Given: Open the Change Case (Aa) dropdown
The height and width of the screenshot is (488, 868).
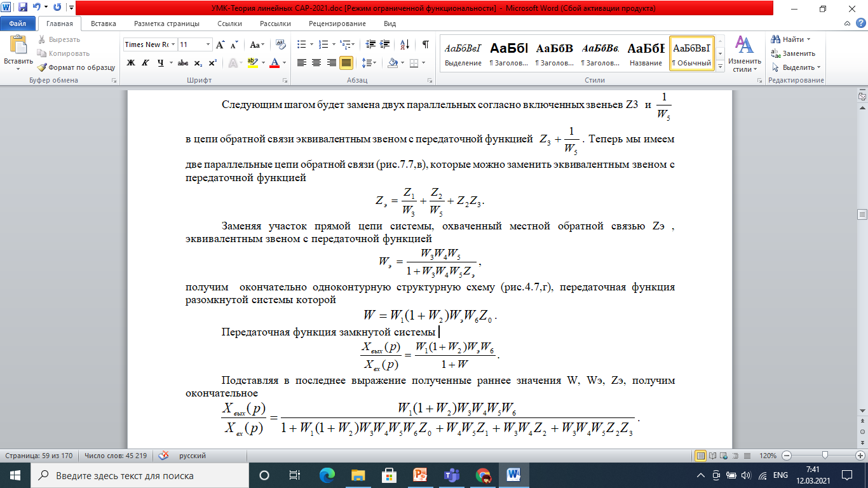Looking at the screenshot, I should click(x=257, y=44).
